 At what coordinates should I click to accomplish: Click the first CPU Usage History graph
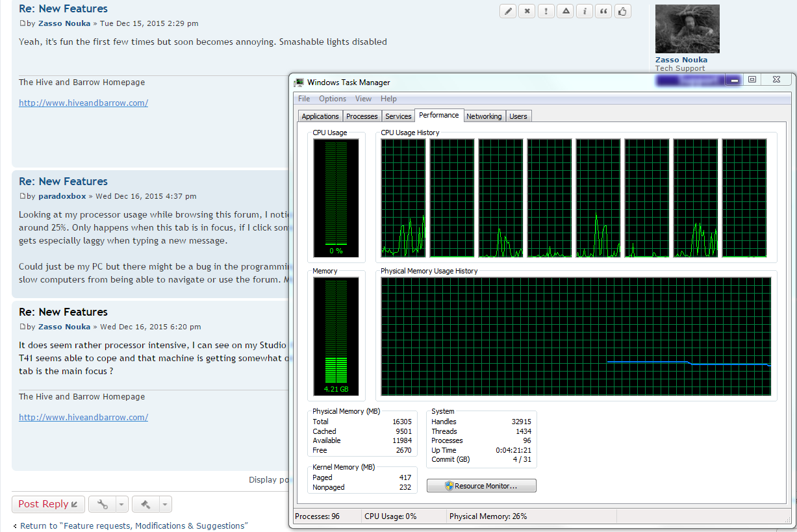(x=403, y=198)
